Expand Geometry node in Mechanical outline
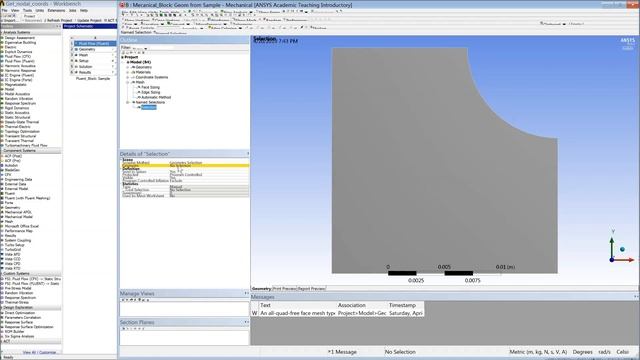Image resolution: width=640 pixels, height=360 pixels. (x=128, y=67)
